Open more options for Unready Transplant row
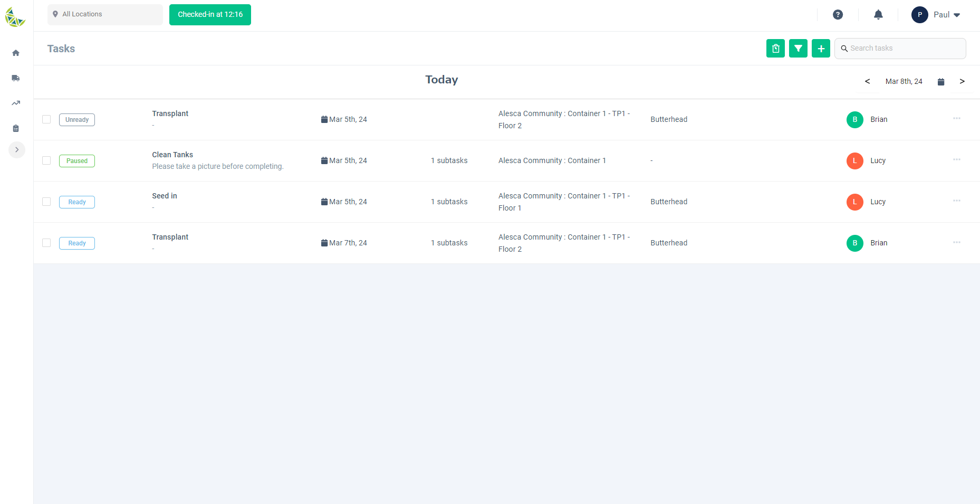 (957, 118)
